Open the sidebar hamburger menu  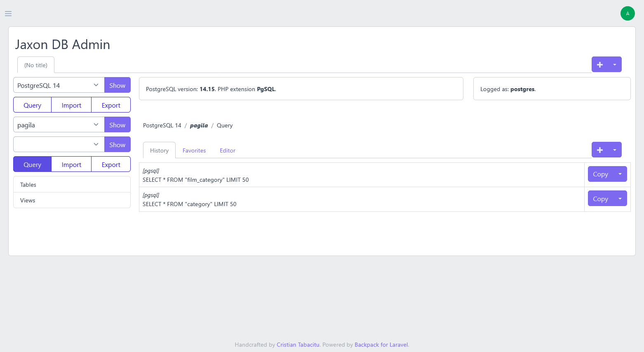point(8,13)
